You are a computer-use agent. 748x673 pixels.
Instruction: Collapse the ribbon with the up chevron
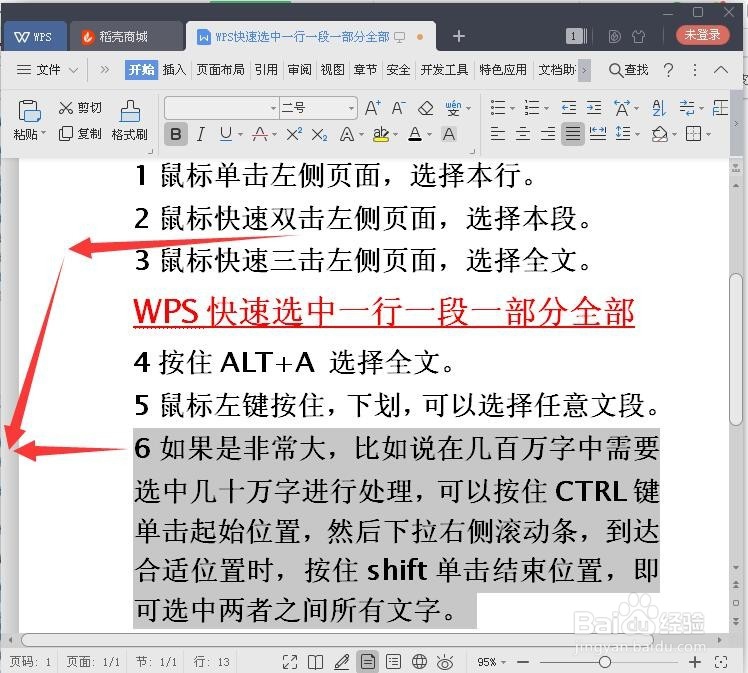pyautogui.click(x=720, y=70)
